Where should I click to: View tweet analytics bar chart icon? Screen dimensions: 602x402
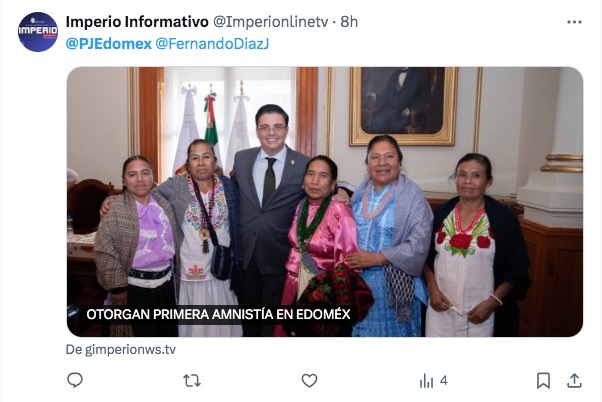pyautogui.click(x=426, y=381)
